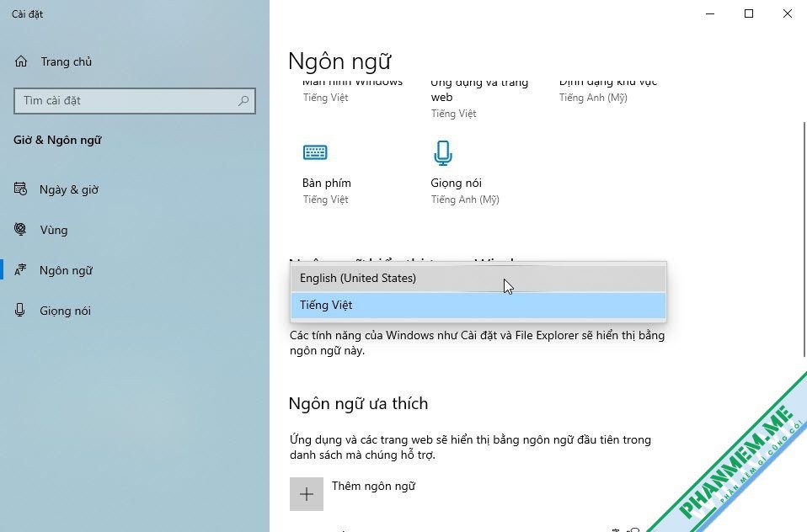This screenshot has width=807, height=532.
Task: Click the search magnifier icon
Action: pyautogui.click(x=243, y=101)
